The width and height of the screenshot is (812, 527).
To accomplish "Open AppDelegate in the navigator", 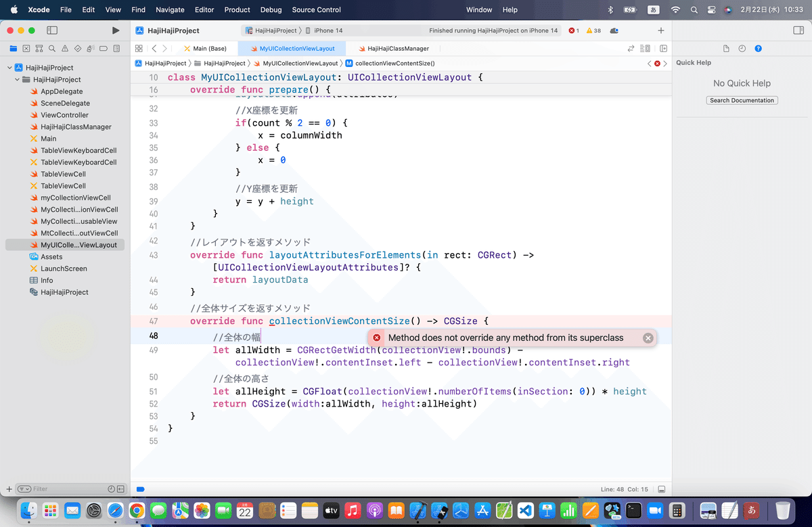I will (x=62, y=91).
